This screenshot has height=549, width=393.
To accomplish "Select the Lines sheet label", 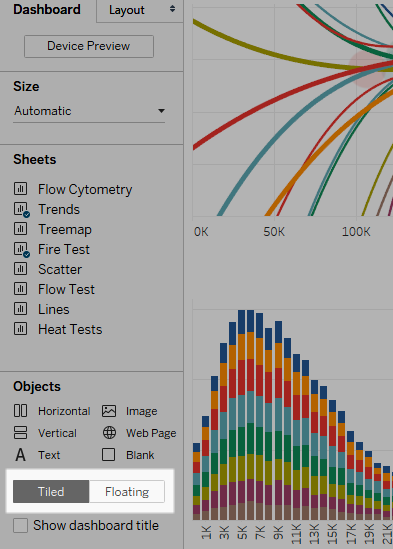I will click(x=54, y=309).
